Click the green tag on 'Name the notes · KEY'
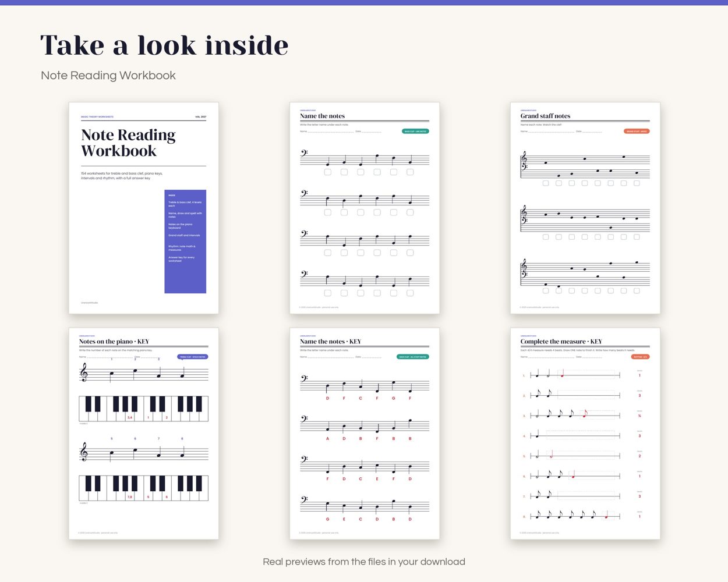The width and height of the screenshot is (728, 582). (x=413, y=357)
